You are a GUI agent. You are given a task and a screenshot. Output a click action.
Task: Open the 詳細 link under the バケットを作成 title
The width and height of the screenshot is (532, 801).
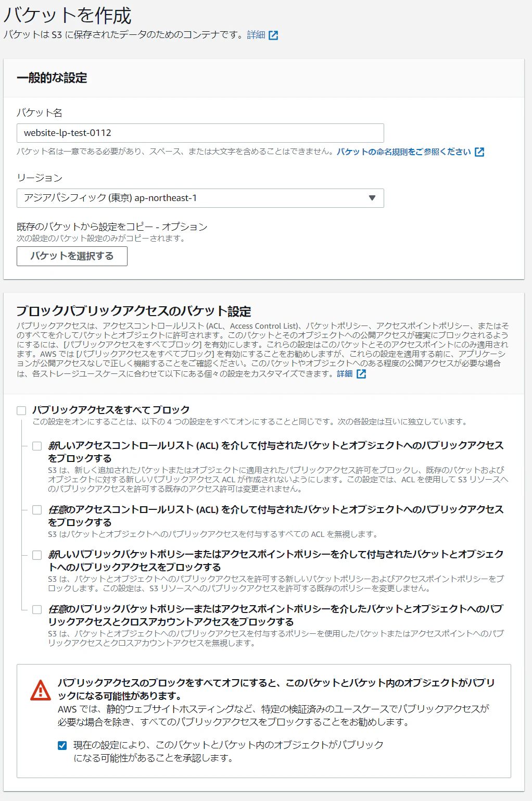point(256,35)
